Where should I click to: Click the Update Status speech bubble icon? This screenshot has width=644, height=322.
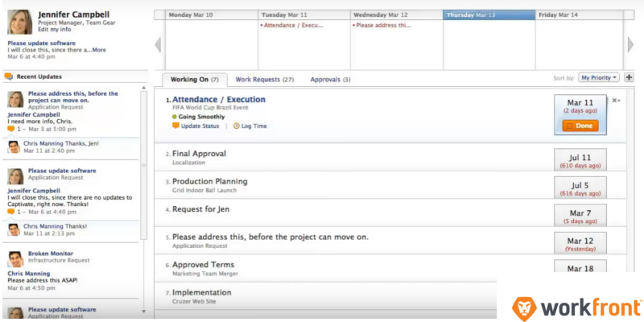175,126
